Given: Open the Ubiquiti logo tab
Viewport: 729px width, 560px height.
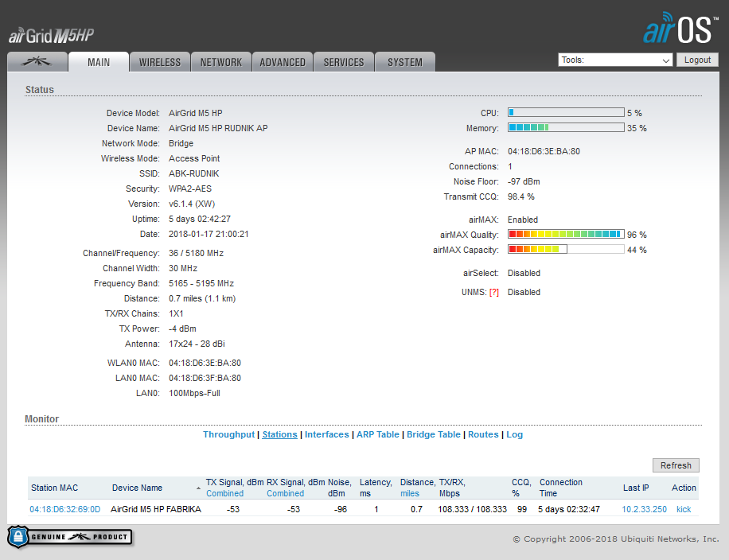Looking at the screenshot, I should coord(37,62).
